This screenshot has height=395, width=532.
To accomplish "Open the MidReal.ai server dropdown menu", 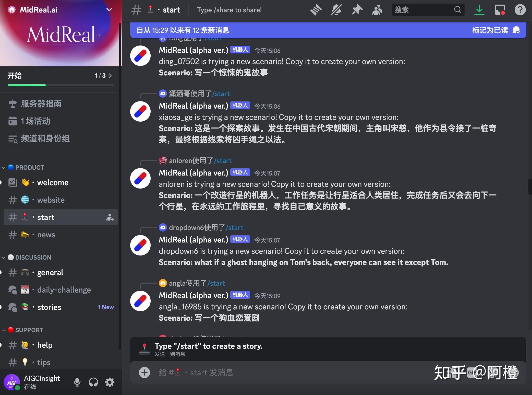I will [x=109, y=9].
